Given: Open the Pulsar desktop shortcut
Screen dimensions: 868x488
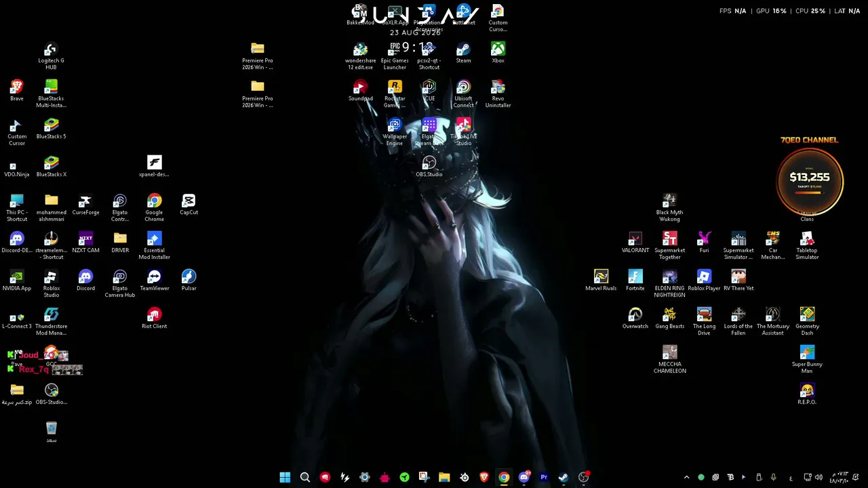Looking at the screenshot, I should (x=189, y=281).
